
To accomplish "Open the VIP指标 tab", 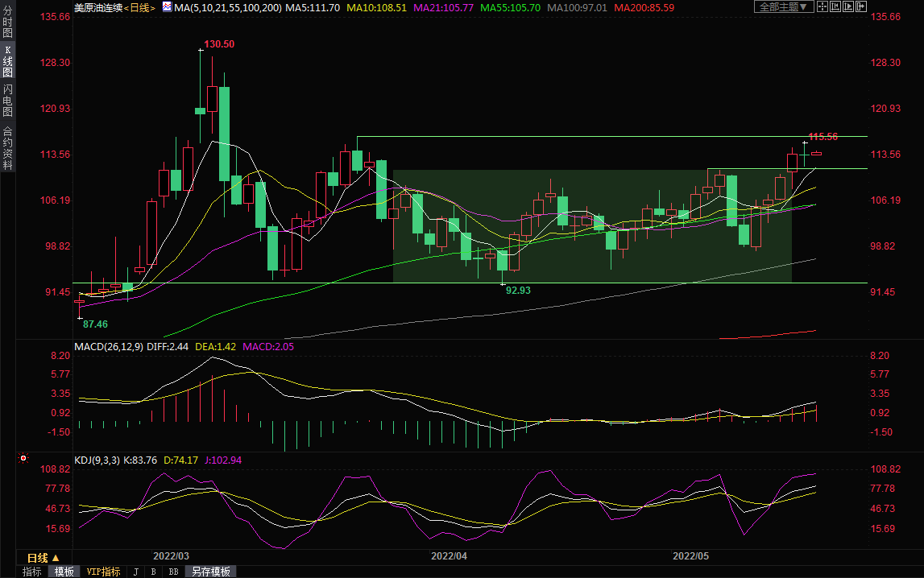I will coord(103,572).
